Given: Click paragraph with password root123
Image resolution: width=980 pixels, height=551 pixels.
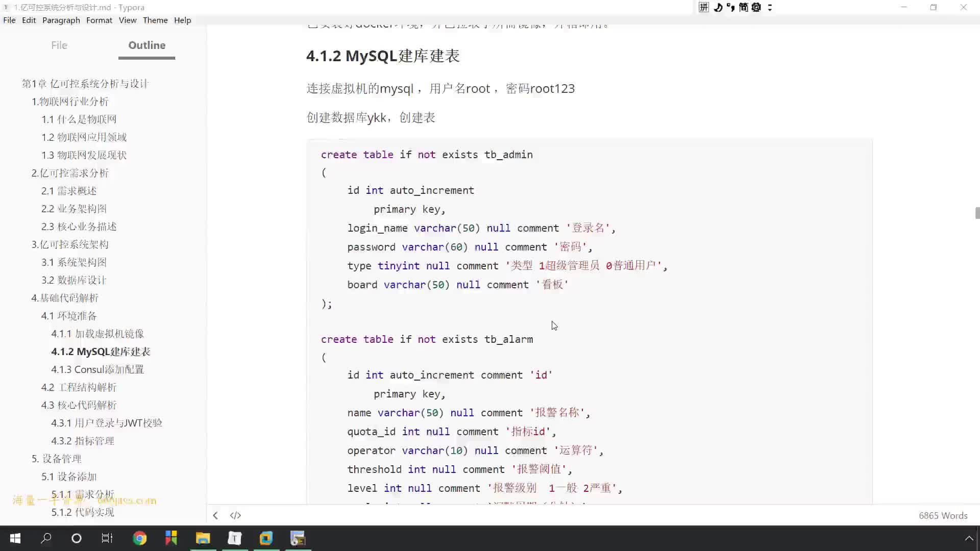Looking at the screenshot, I should point(440,88).
